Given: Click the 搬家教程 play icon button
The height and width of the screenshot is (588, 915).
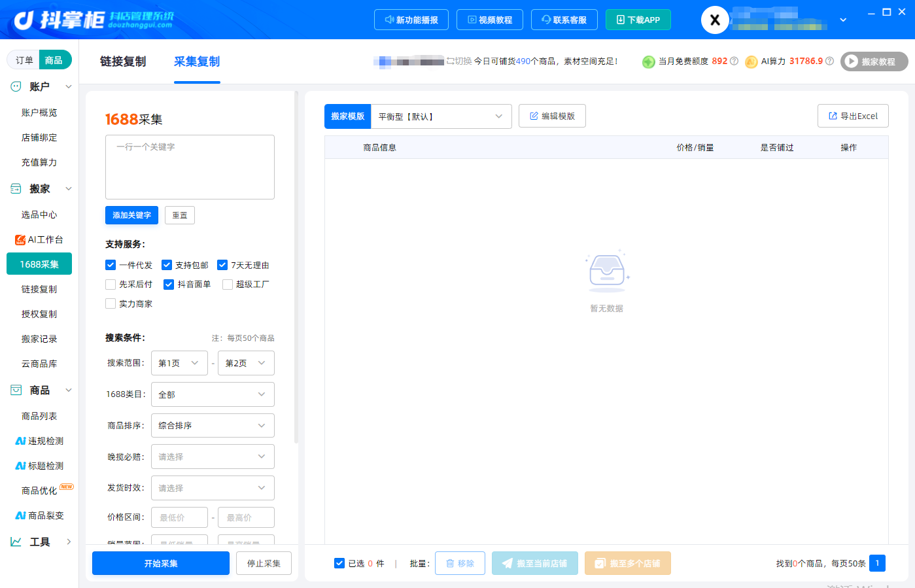Looking at the screenshot, I should point(874,61).
